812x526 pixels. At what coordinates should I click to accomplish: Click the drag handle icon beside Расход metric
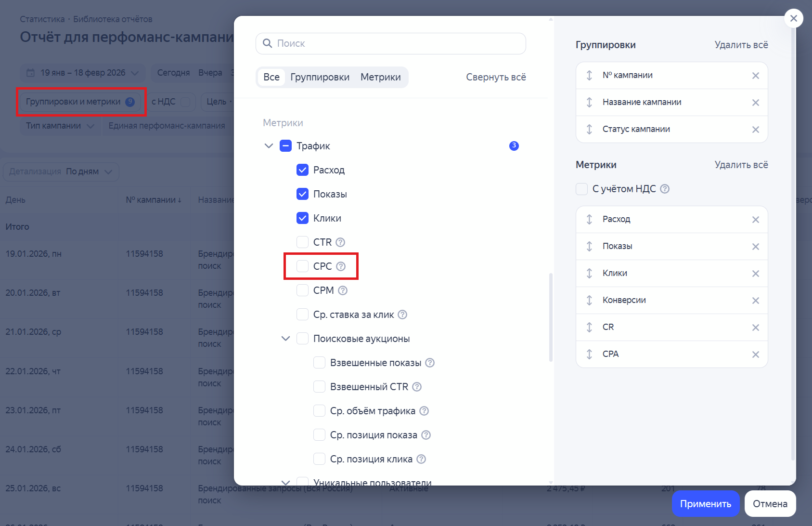pyautogui.click(x=589, y=219)
